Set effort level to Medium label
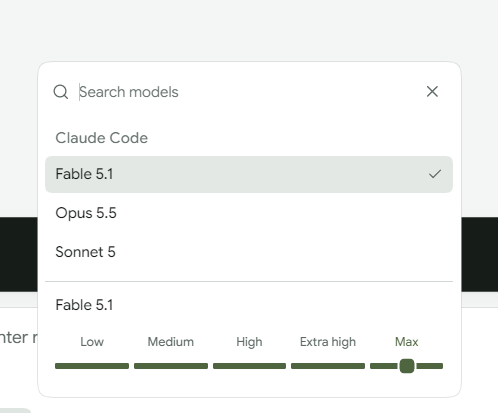 [x=171, y=342]
